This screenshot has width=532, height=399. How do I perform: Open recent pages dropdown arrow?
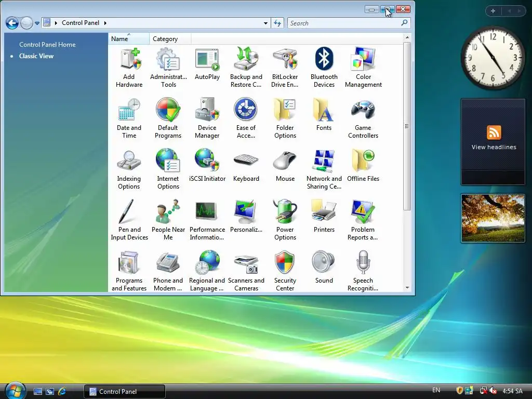click(x=37, y=23)
